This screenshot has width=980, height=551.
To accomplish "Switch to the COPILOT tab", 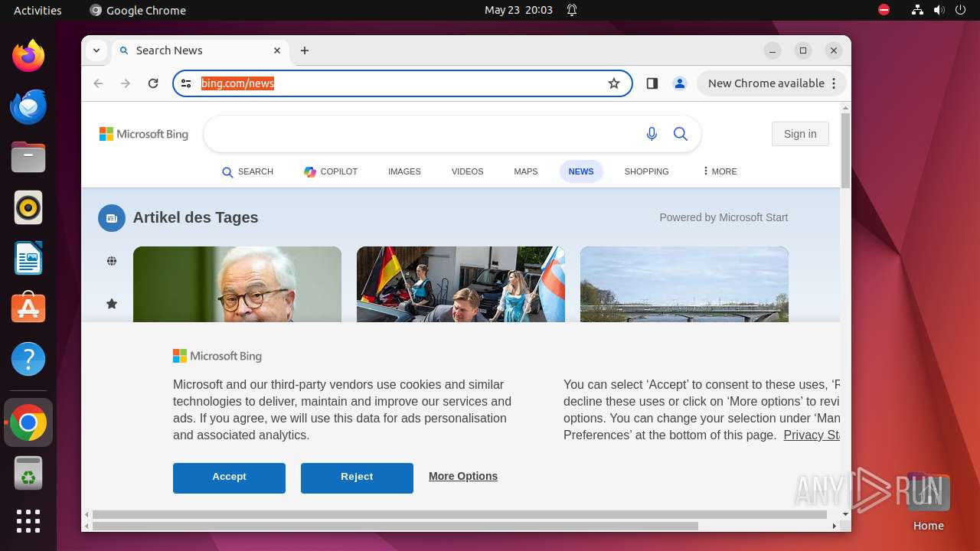I will point(331,171).
